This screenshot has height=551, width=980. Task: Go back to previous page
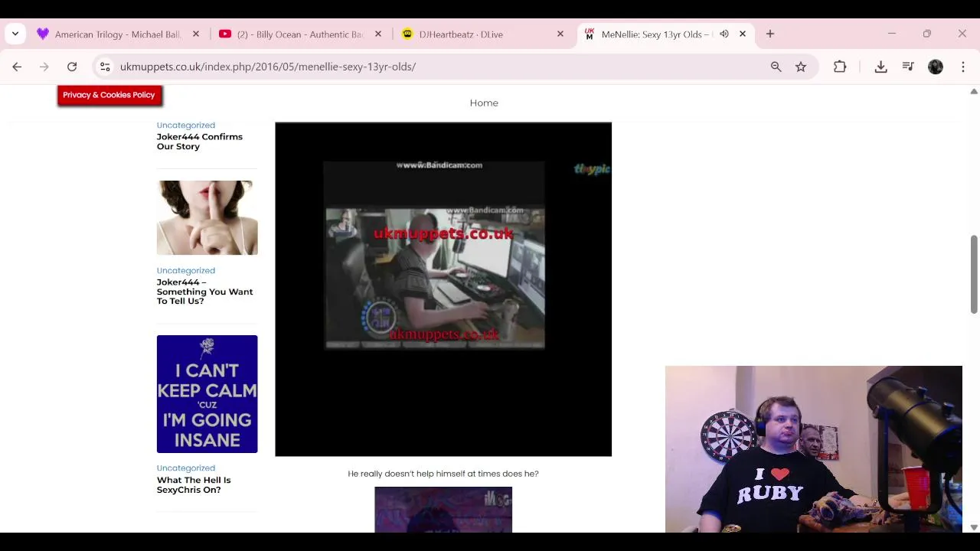pyautogui.click(x=17, y=67)
